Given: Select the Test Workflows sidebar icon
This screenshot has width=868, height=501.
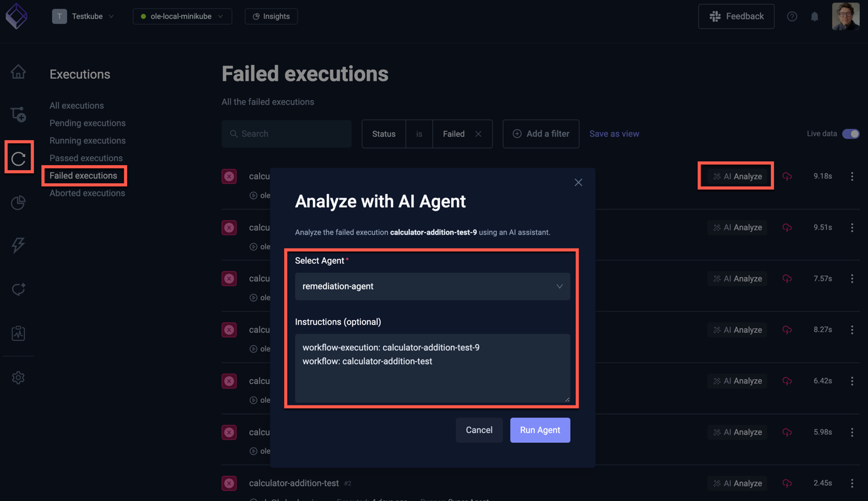Looking at the screenshot, I should pos(18,114).
